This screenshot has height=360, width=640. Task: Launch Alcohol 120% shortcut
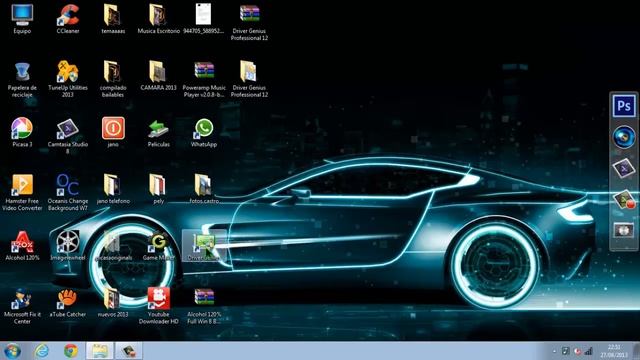tap(22, 246)
